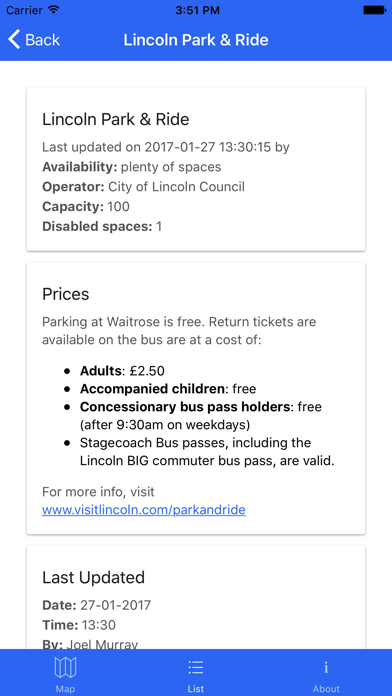Image resolution: width=392 pixels, height=696 pixels.
Task: Tap the battery indicator icon
Action: (x=374, y=10)
